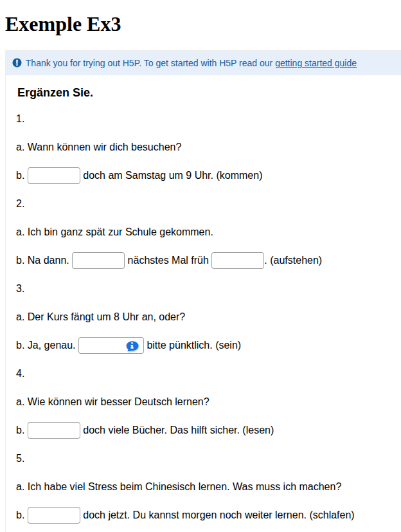This screenshot has height=532, width=401.
Task: Open the getting started guide link
Action: [316, 63]
